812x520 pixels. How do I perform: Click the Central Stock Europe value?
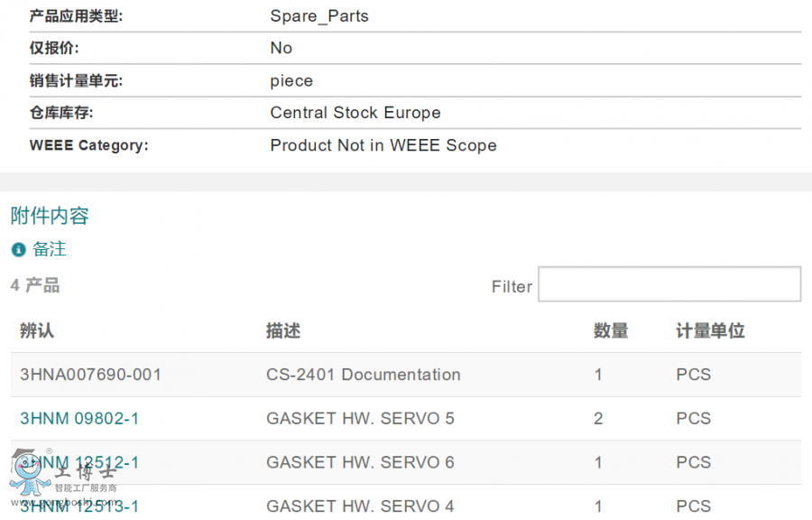355,113
